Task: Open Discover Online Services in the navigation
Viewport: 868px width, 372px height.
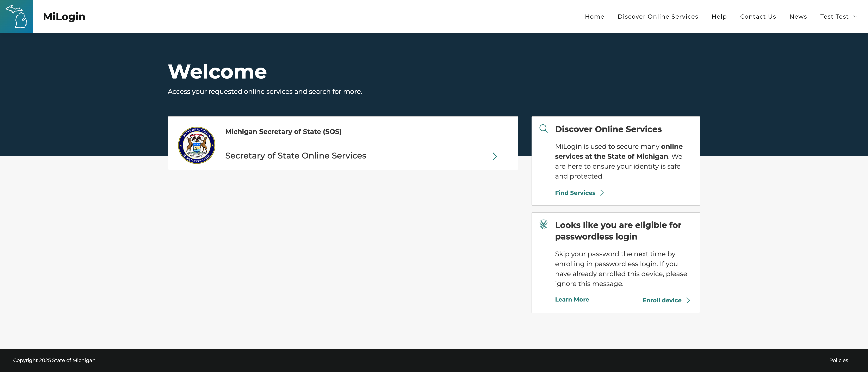Action: (658, 17)
